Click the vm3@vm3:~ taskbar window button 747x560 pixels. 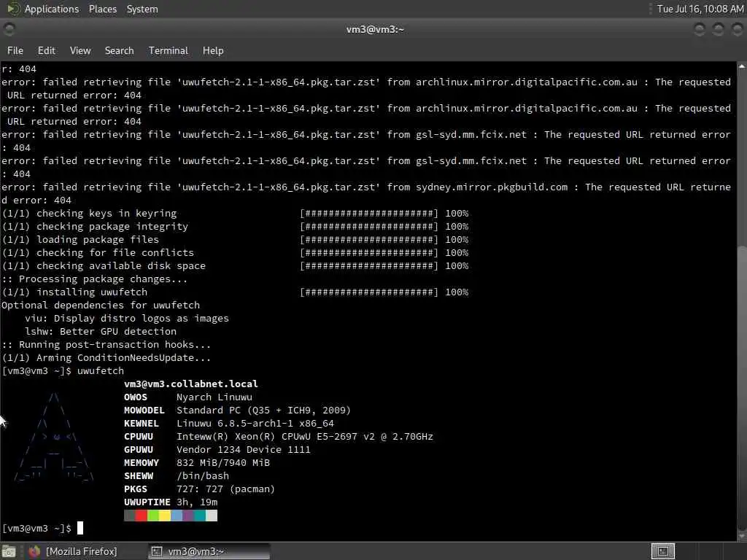[x=209, y=551]
